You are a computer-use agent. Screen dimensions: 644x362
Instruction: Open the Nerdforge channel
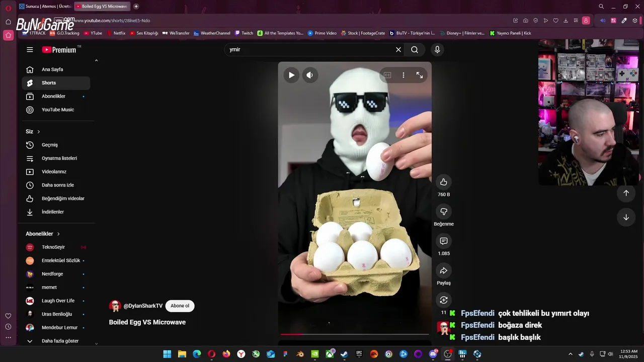(56, 274)
